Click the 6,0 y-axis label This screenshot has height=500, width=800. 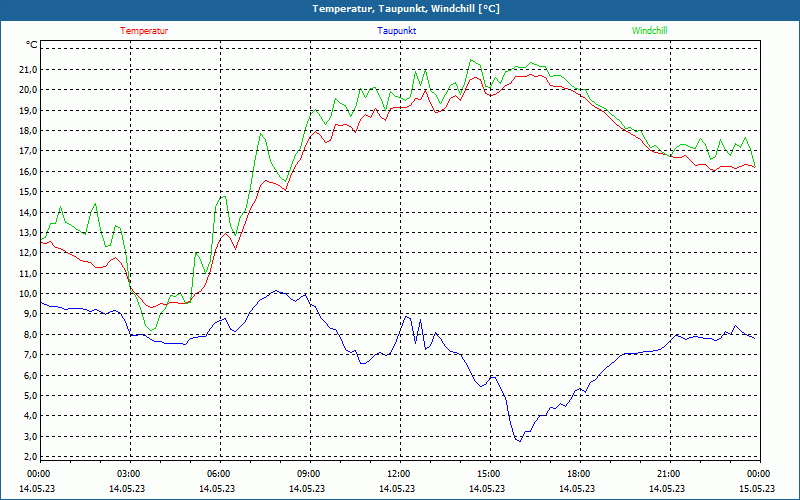[x=30, y=375]
